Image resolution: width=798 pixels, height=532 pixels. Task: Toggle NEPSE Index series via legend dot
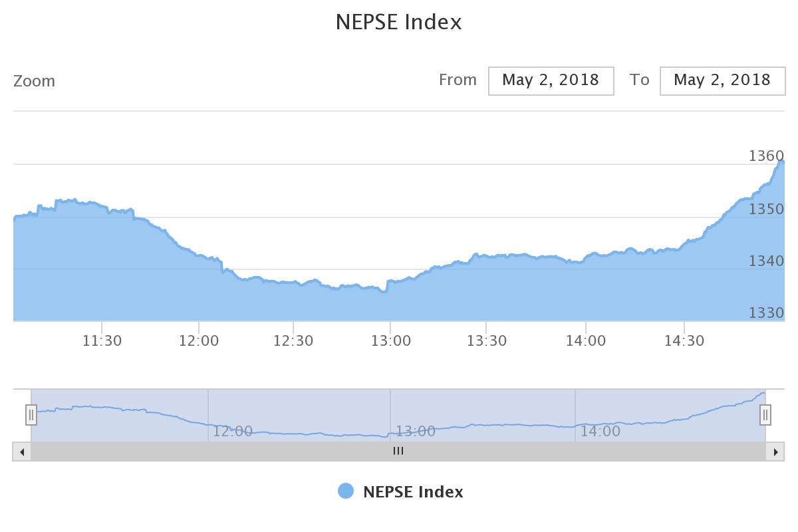click(x=346, y=491)
